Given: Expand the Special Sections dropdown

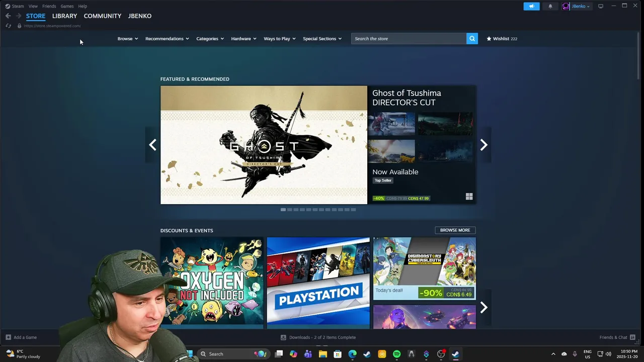Looking at the screenshot, I should [x=322, y=39].
